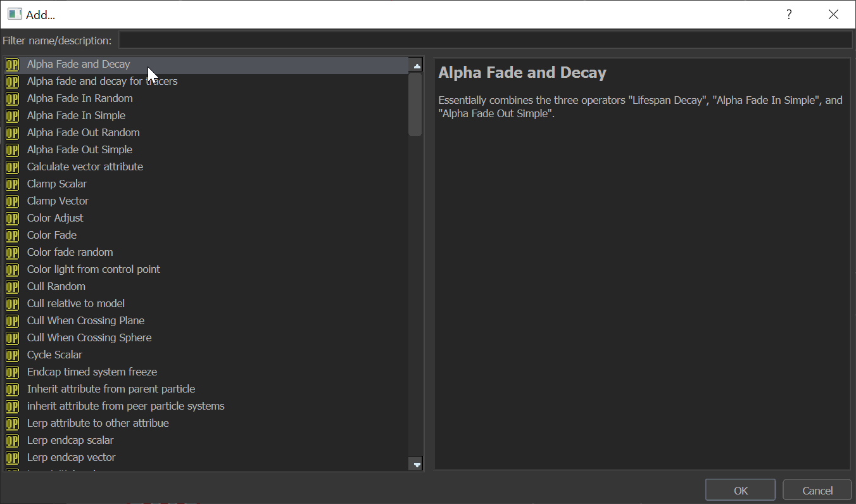
Task: Select the Lerp endcap vector operator
Action: point(206,458)
